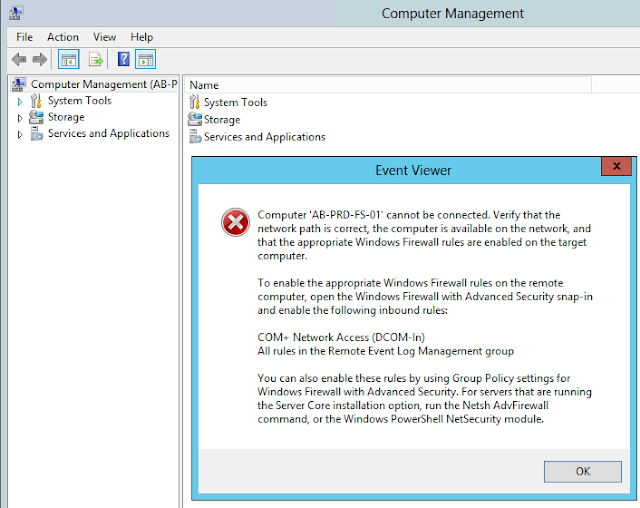Open Help via the blue question mark icon
Screen dimensions: 640x508
coord(124,59)
